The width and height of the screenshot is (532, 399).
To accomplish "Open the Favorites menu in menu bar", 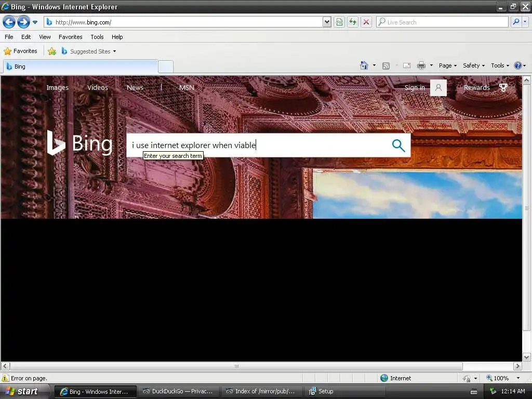I will 71,37.
